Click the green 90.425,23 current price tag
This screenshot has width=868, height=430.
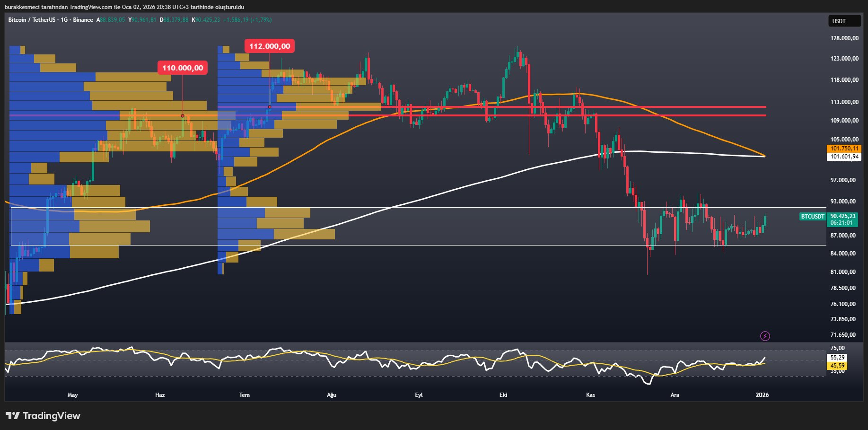[843, 216]
